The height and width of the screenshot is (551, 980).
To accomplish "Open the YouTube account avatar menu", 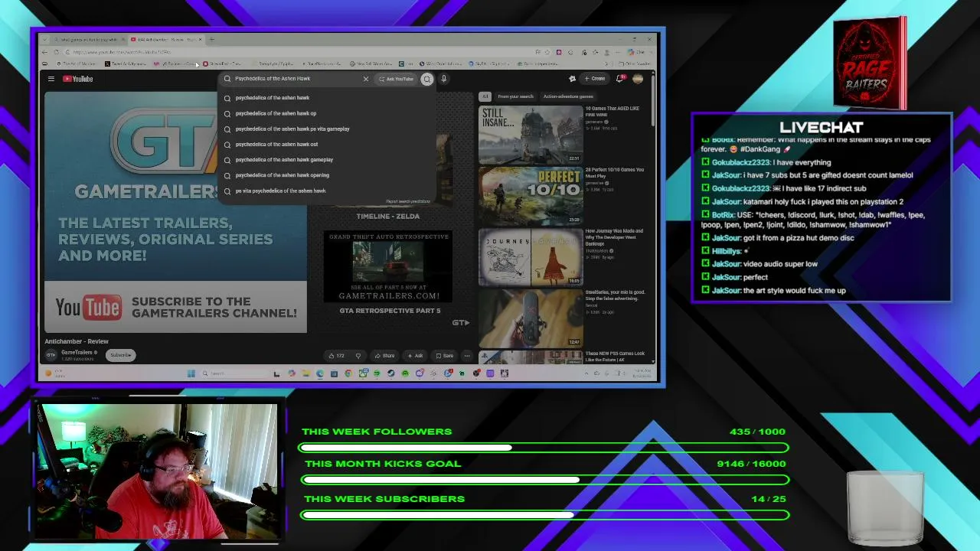I will [x=638, y=79].
